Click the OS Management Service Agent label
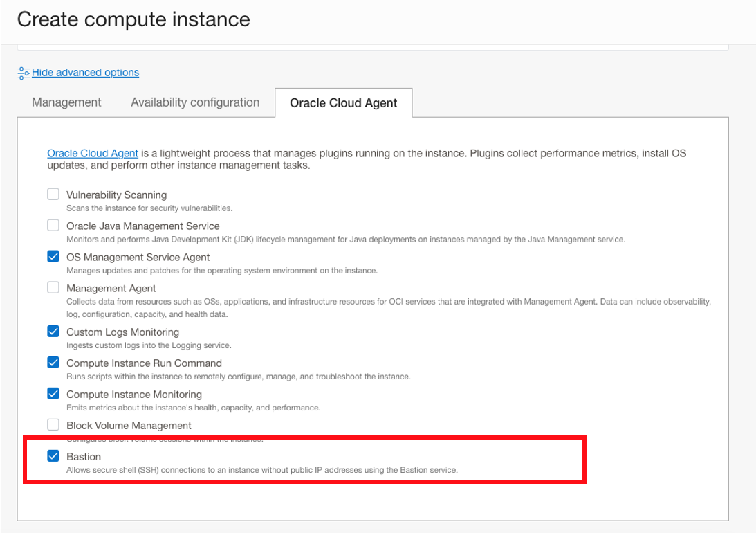 (138, 257)
